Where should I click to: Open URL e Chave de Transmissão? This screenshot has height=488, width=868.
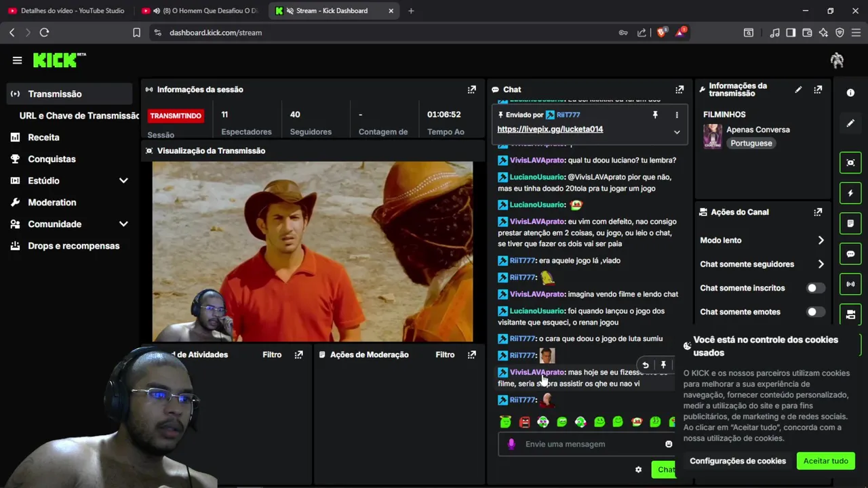coord(79,115)
